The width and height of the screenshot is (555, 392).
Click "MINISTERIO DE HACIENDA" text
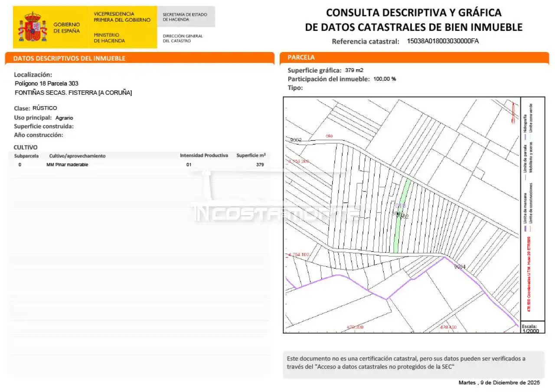coord(109,38)
